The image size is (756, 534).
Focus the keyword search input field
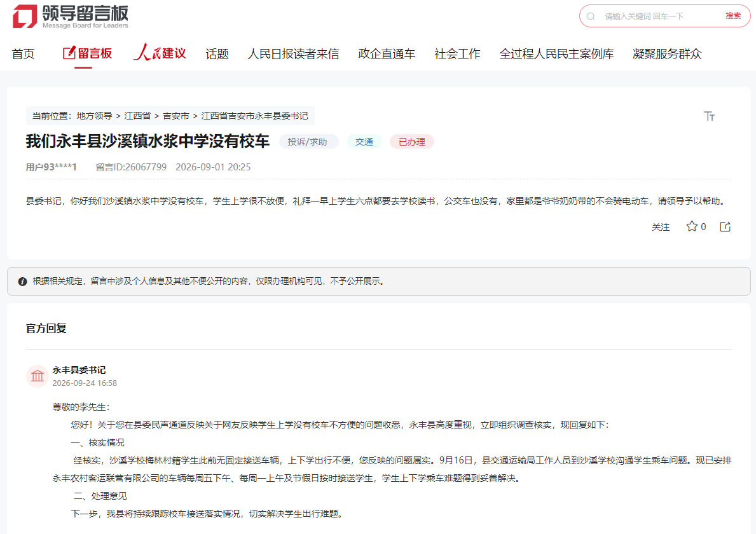coord(661,17)
